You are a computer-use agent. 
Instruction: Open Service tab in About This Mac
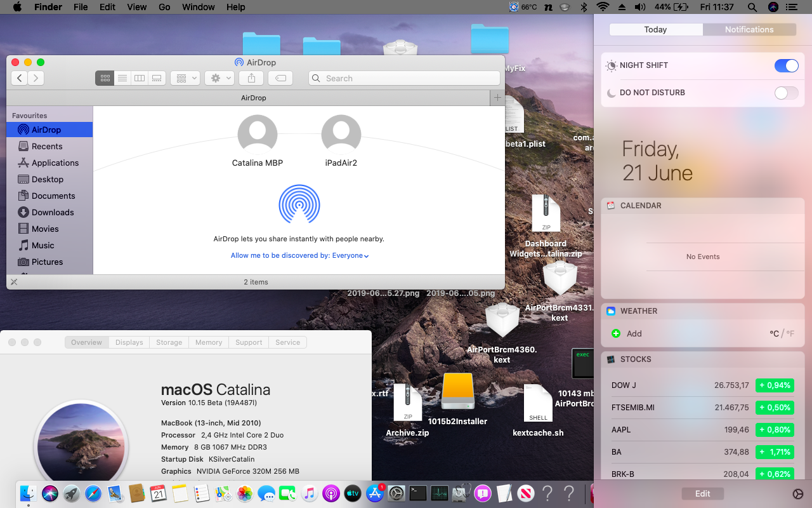(288, 342)
